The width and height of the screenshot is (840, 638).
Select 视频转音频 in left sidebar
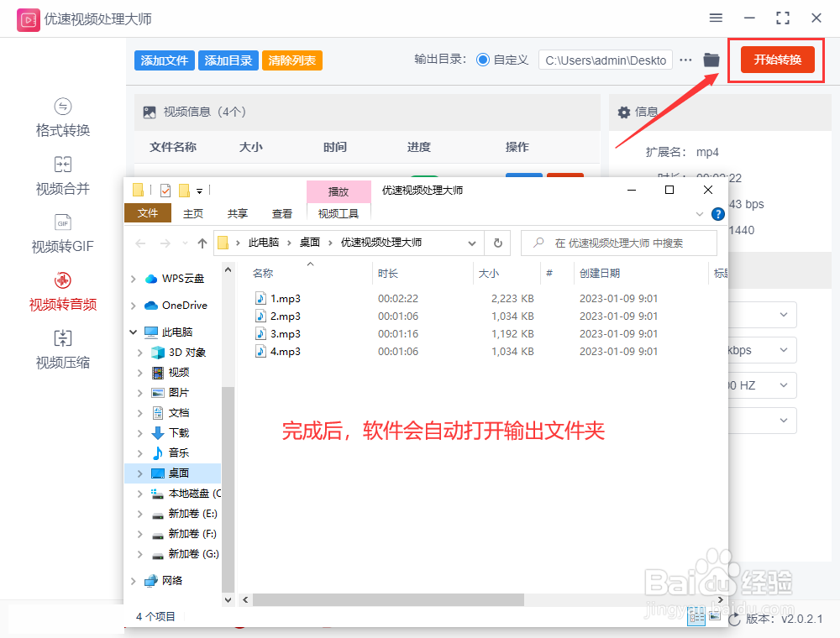point(63,292)
